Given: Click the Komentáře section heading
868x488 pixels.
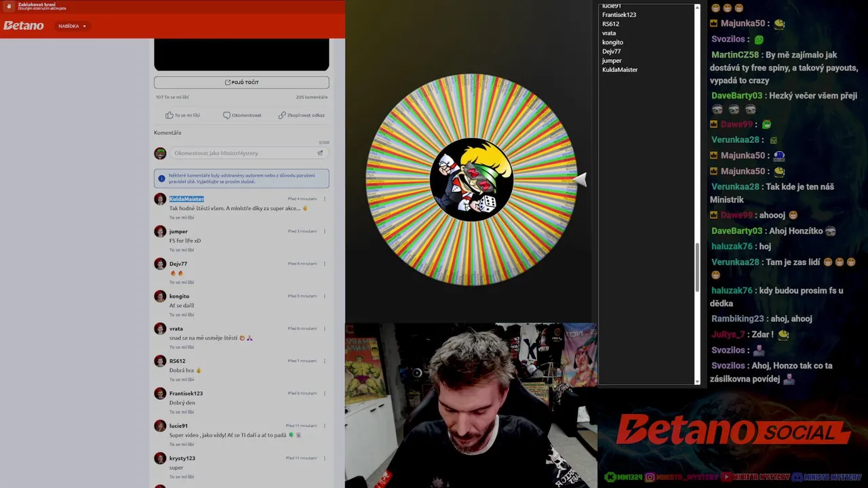Looking at the screenshot, I should 167,133.
